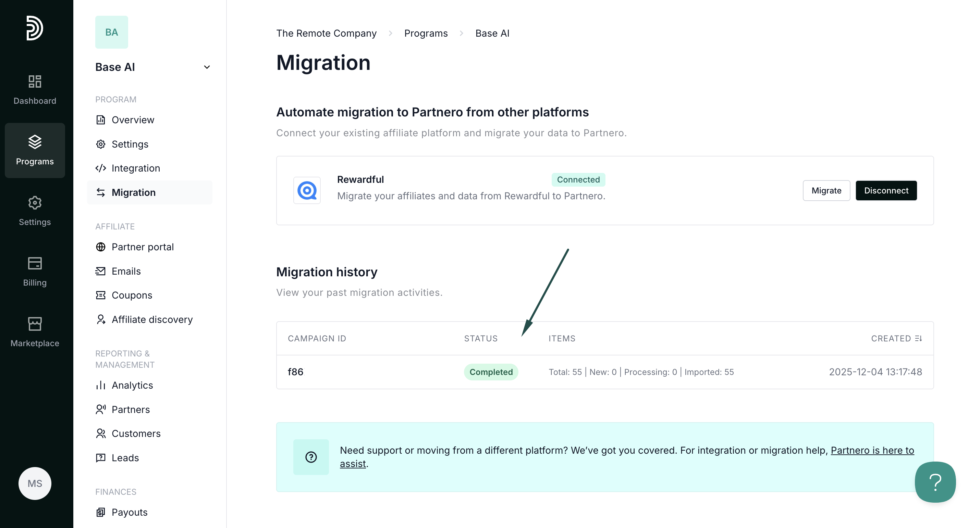
Task: Open Dashboard from left rail
Action: coord(35,90)
